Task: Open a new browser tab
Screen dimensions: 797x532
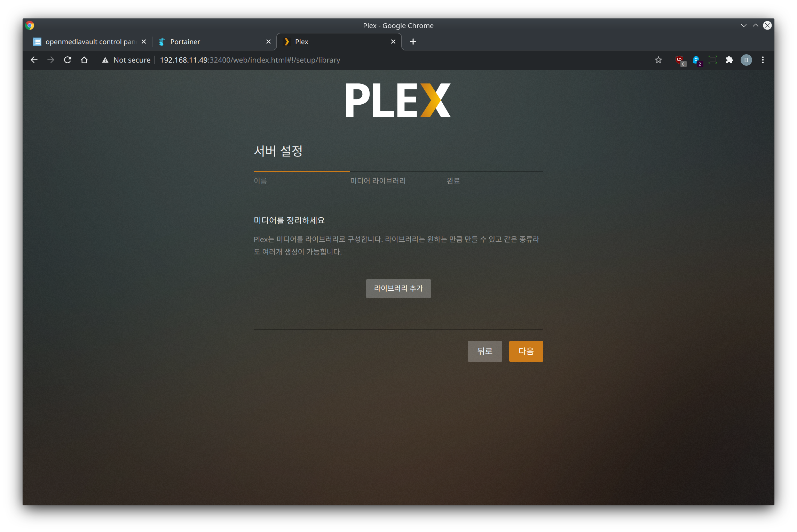Action: point(413,42)
